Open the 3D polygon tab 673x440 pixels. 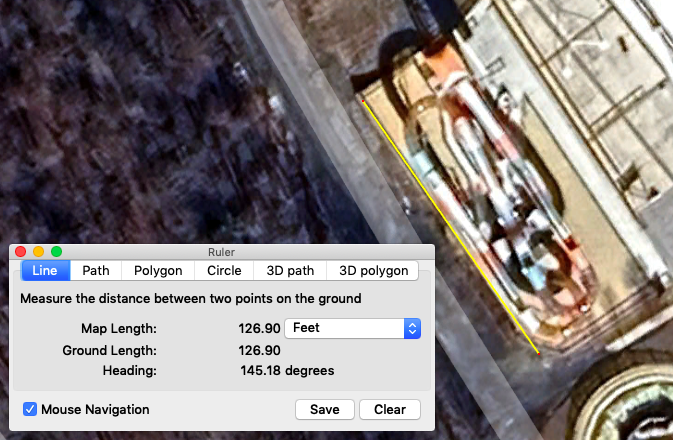click(373, 270)
